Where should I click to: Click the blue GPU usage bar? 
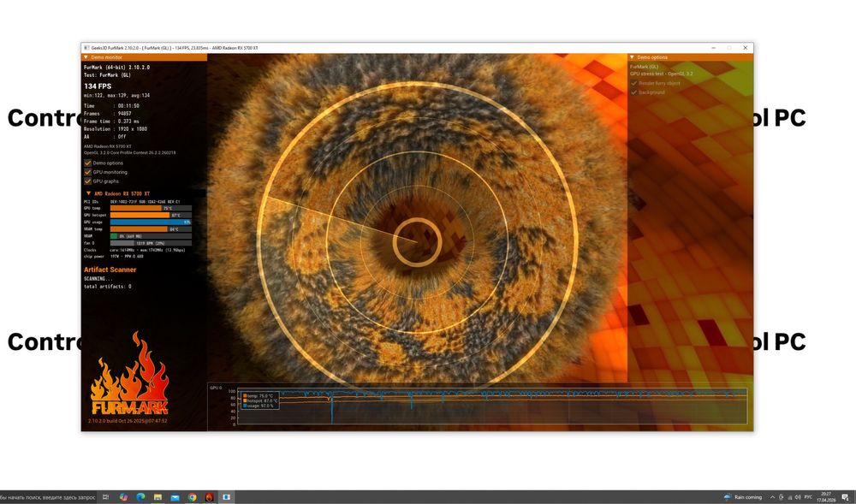tap(151, 222)
